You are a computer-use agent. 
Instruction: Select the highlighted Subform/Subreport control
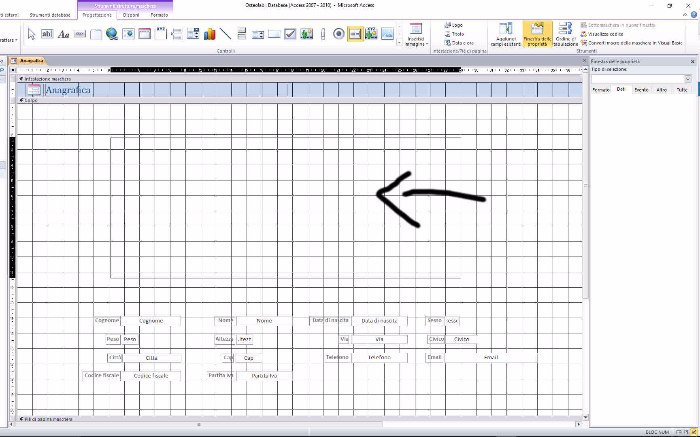click(x=355, y=34)
